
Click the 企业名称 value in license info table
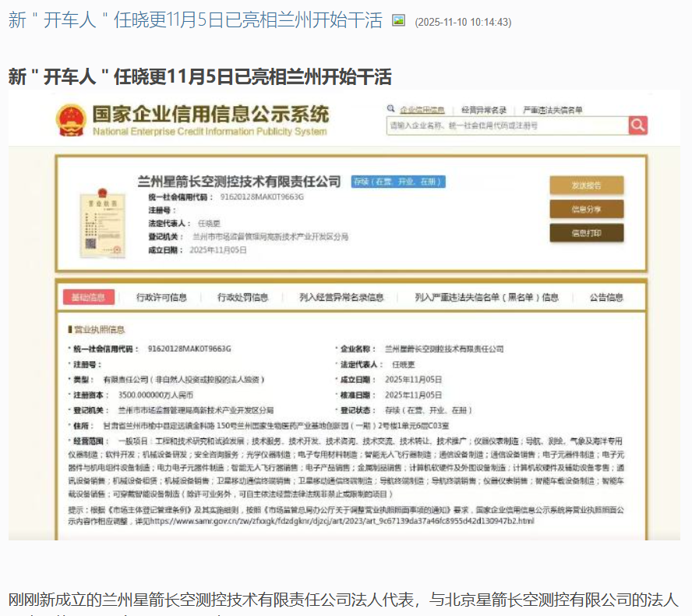(x=444, y=349)
